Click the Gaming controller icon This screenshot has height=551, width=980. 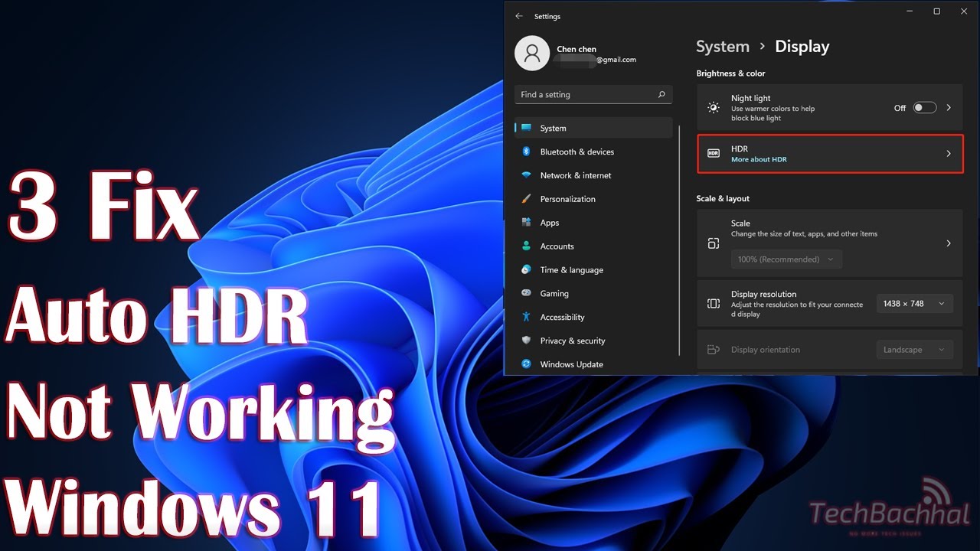[x=526, y=293]
